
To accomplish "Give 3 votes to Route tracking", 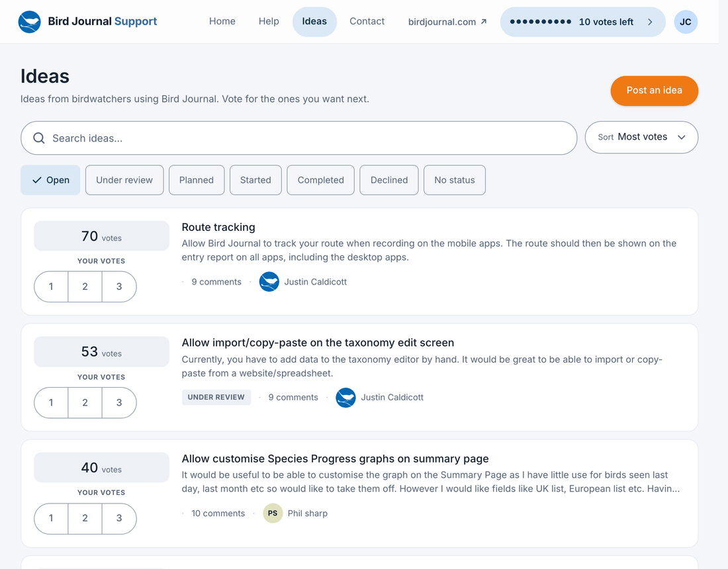I will click(x=119, y=286).
